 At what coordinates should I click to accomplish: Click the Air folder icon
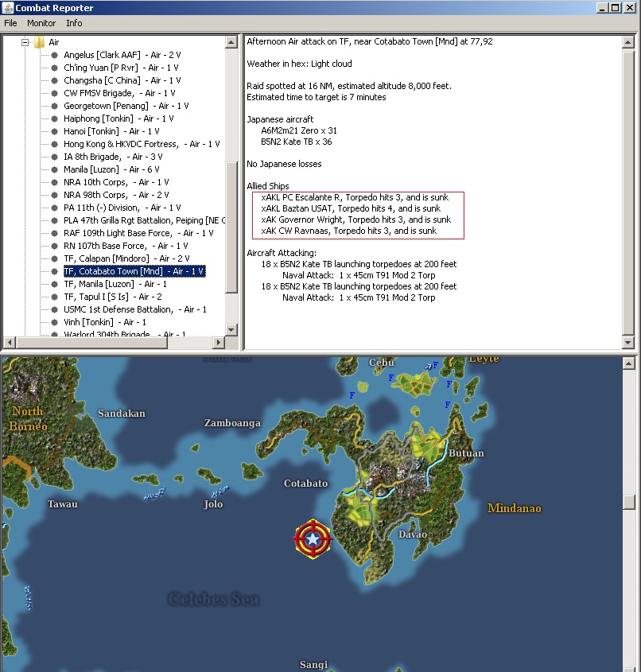click(40, 42)
